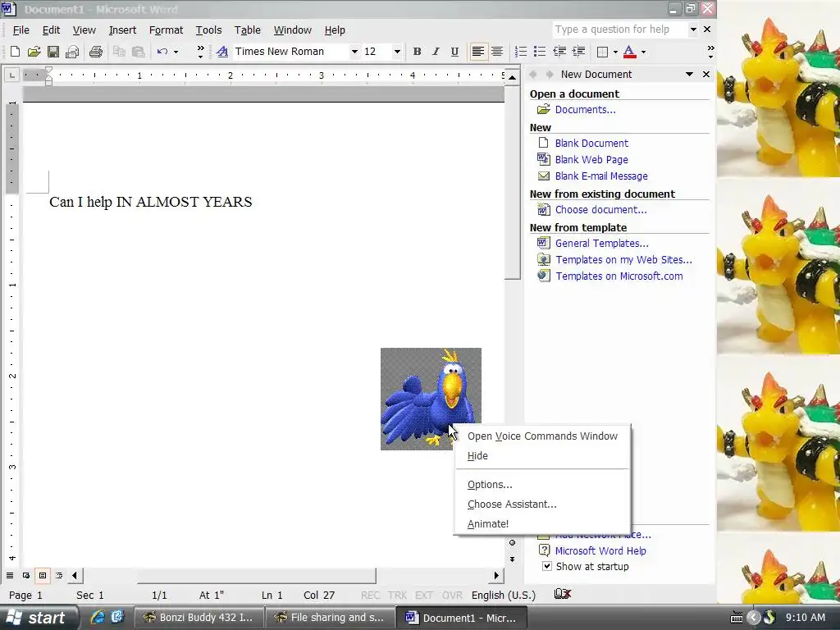Image resolution: width=840 pixels, height=630 pixels.
Task: Create a Blank Document from task pane
Action: coord(591,143)
